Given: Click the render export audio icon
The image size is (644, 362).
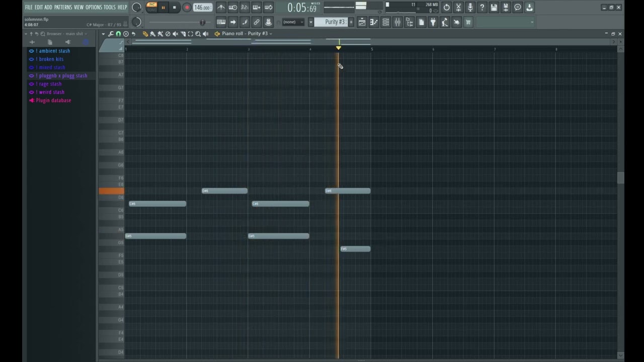Looking at the screenshot, I should point(506,8).
